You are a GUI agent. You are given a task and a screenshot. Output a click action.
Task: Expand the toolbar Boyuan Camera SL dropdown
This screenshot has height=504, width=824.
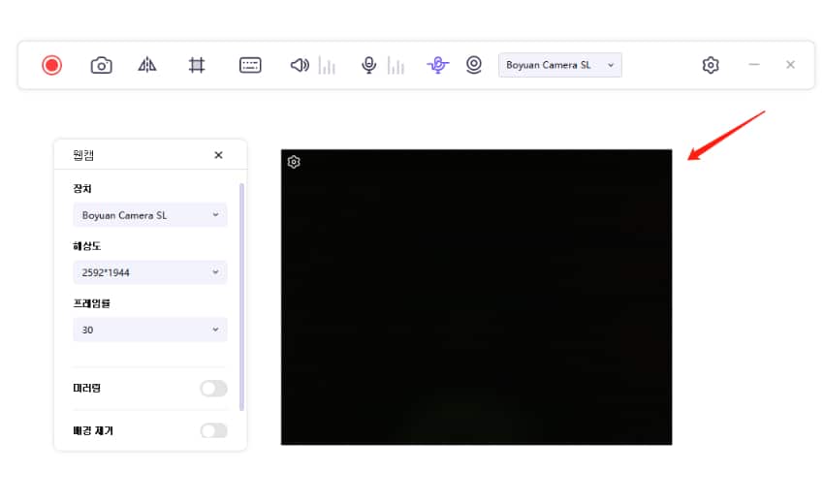[559, 65]
